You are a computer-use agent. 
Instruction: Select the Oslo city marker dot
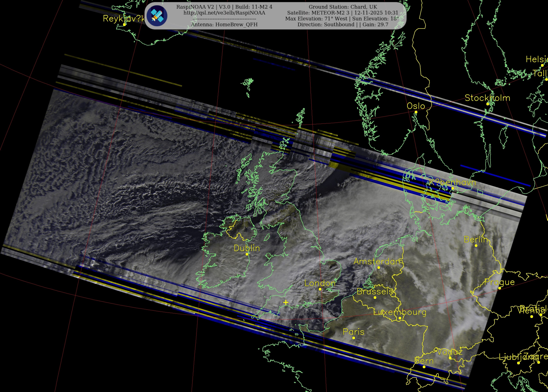(x=416, y=112)
